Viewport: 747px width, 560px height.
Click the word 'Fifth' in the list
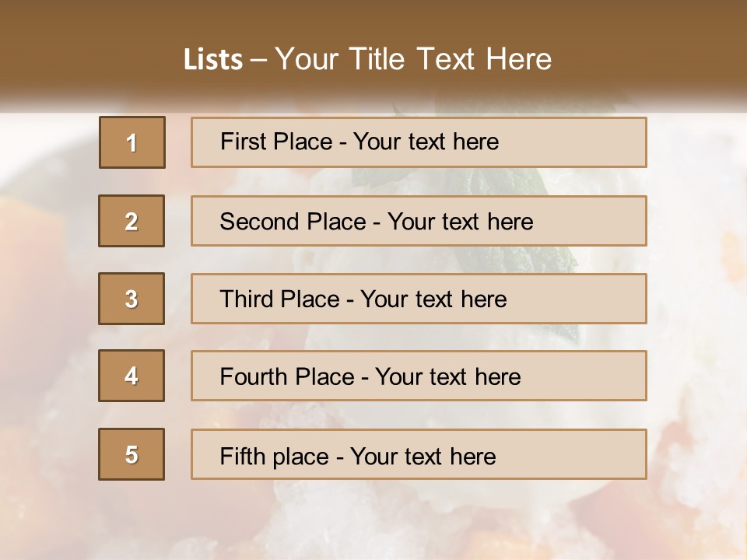(x=241, y=456)
